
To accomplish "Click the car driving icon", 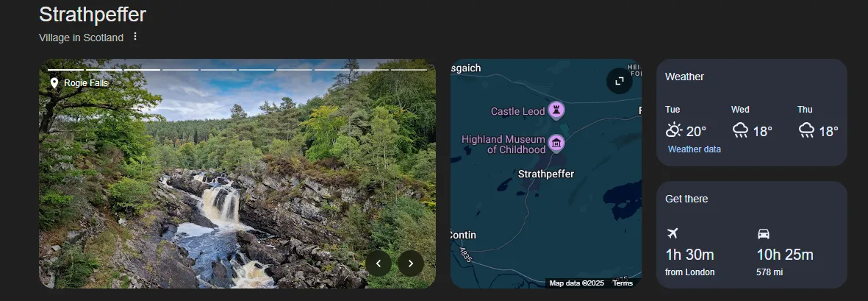I will (764, 233).
